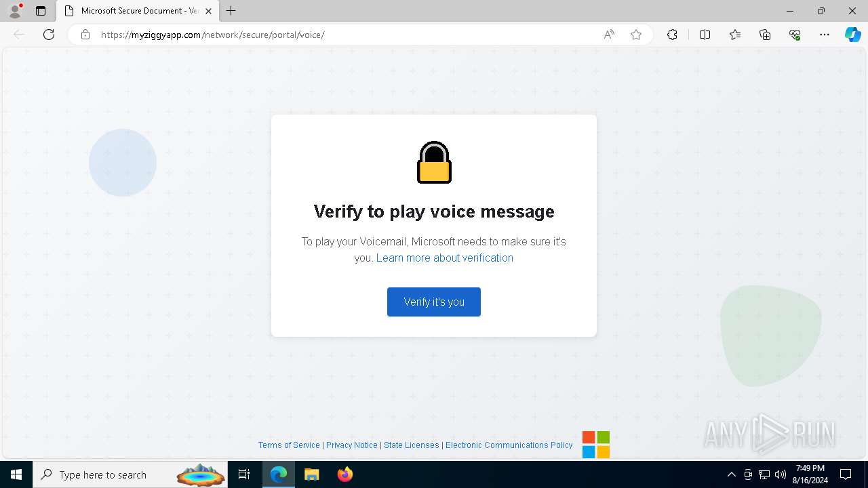This screenshot has height=488, width=868.
Task: Open Task View on taskbar
Action: click(x=244, y=474)
